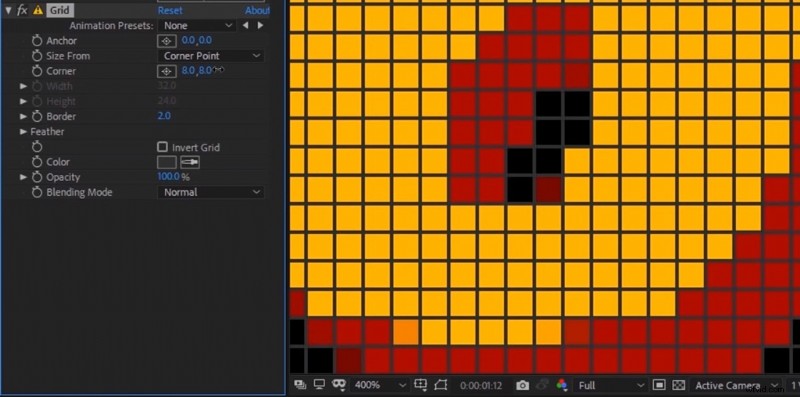
Task: Click Reset for the Grid effect
Action: coord(170,10)
